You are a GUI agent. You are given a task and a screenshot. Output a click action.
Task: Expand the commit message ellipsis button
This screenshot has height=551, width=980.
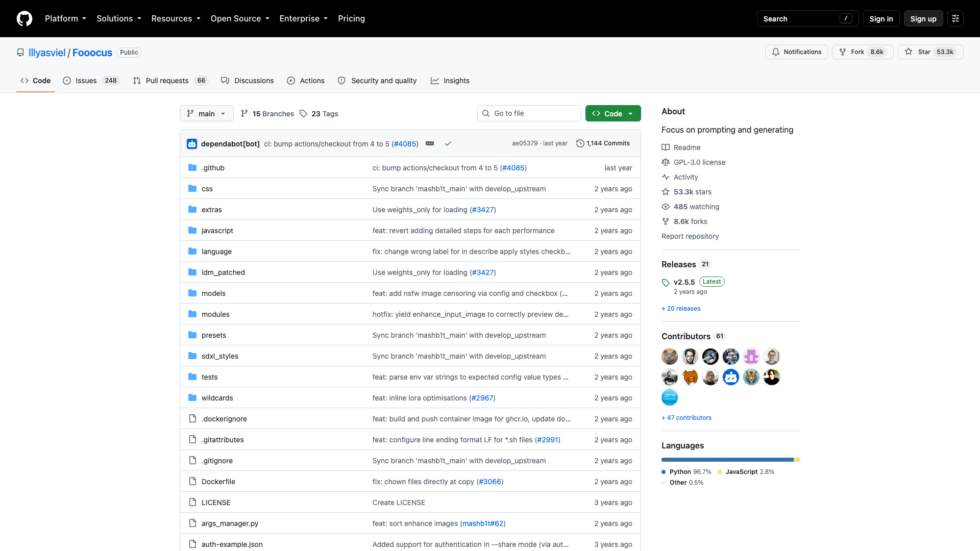[x=430, y=143]
